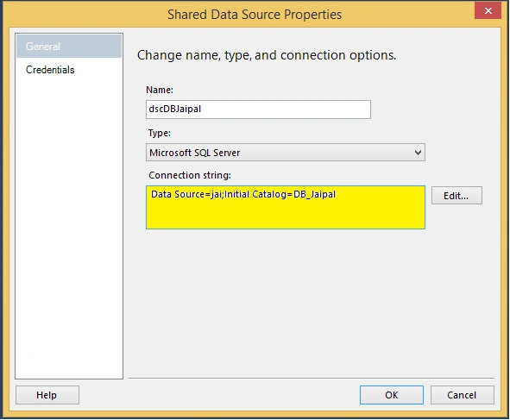This screenshot has width=510, height=420.
Task: Select the General page in sidebar
Action: point(69,47)
